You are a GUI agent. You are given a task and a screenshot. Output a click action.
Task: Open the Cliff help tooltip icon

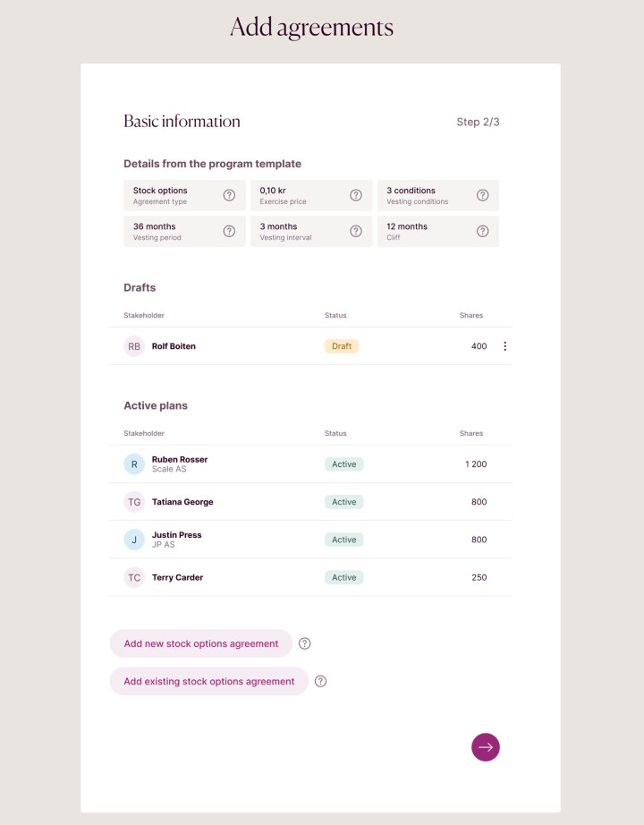pos(483,231)
